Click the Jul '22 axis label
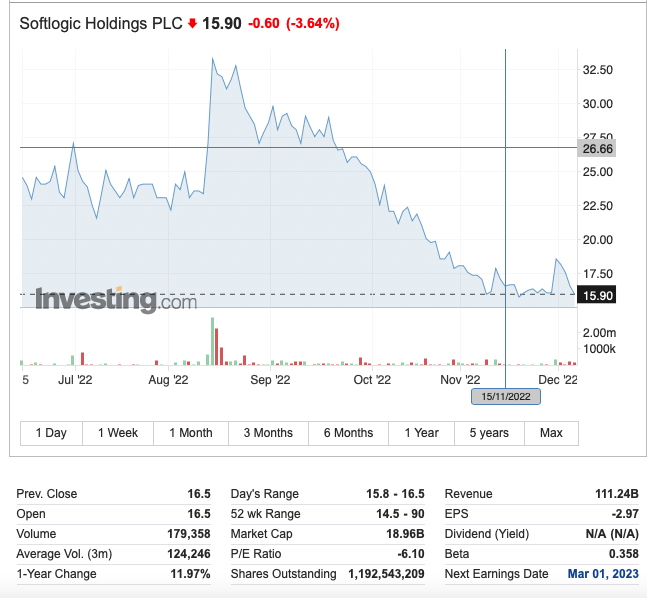 pos(75,380)
